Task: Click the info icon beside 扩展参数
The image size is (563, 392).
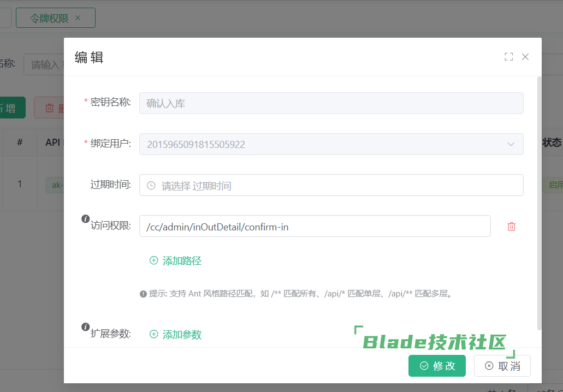Action: (85, 327)
